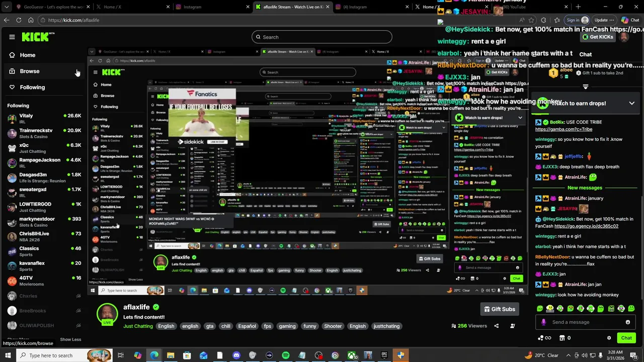Open Vitaly's channel in Following list
This screenshot has height=362, width=644.
click(44, 118)
